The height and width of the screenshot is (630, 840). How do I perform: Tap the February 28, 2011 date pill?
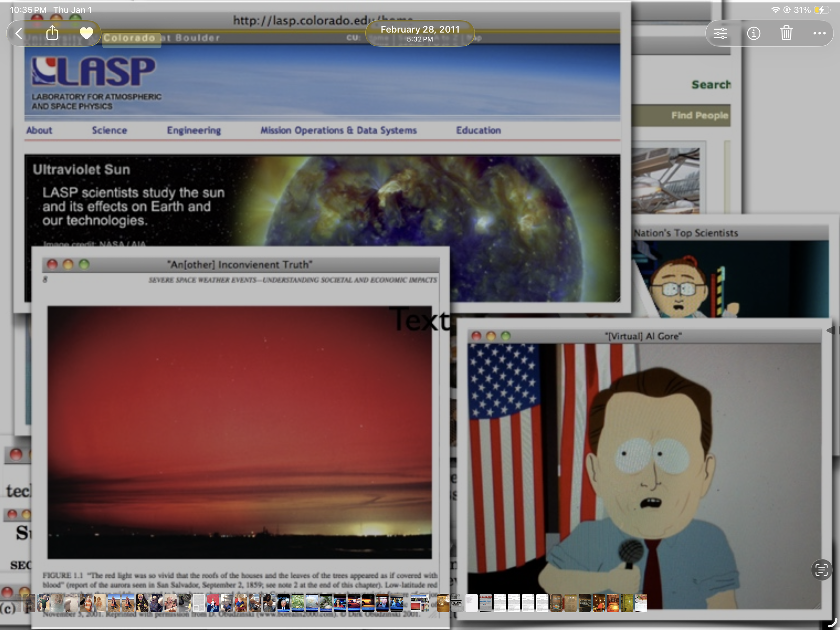[420, 33]
